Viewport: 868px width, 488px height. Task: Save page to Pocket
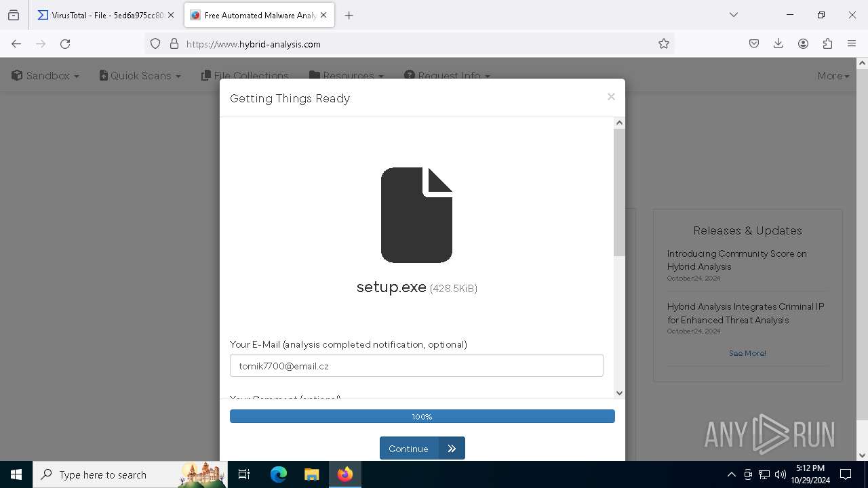(x=754, y=43)
